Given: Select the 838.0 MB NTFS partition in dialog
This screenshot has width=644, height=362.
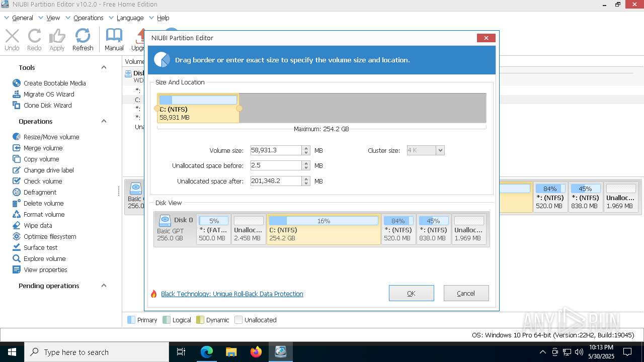Looking at the screenshot, I should click(433, 229).
